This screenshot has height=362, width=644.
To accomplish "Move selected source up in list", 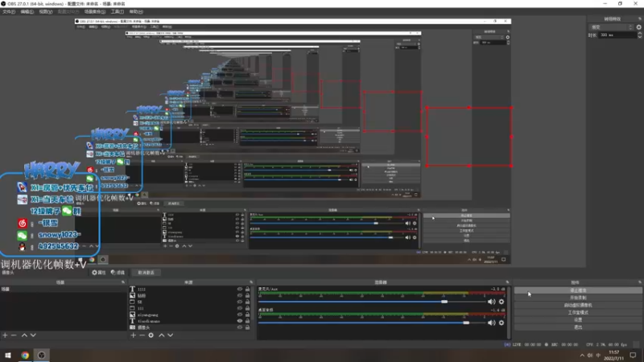I will pyautogui.click(x=162, y=335).
